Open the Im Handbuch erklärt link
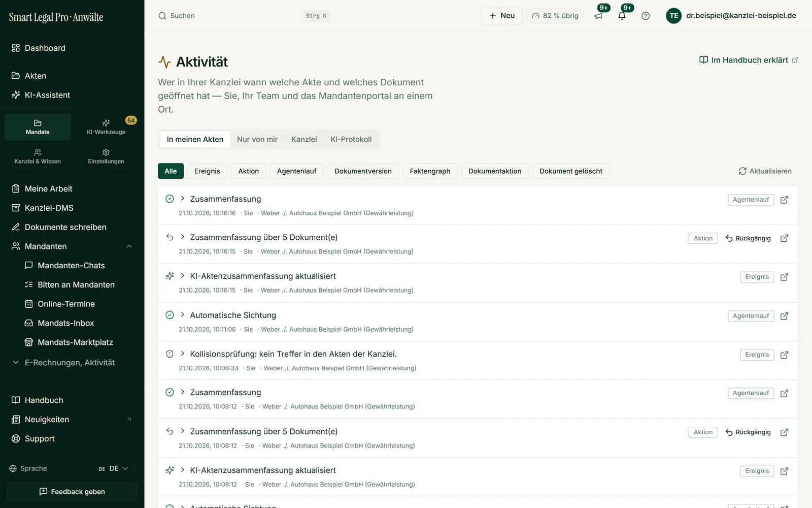The image size is (812, 508). [x=749, y=60]
